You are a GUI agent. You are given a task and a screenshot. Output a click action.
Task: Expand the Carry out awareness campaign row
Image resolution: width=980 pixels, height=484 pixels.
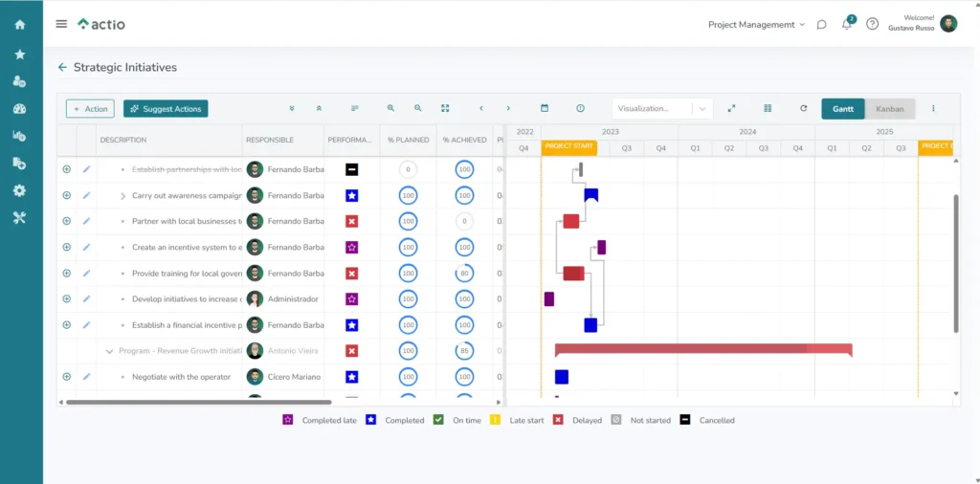click(x=122, y=196)
